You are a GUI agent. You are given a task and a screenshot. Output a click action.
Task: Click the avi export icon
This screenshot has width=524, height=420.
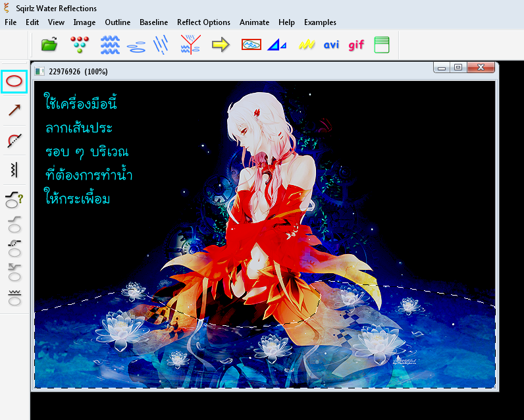pos(331,45)
